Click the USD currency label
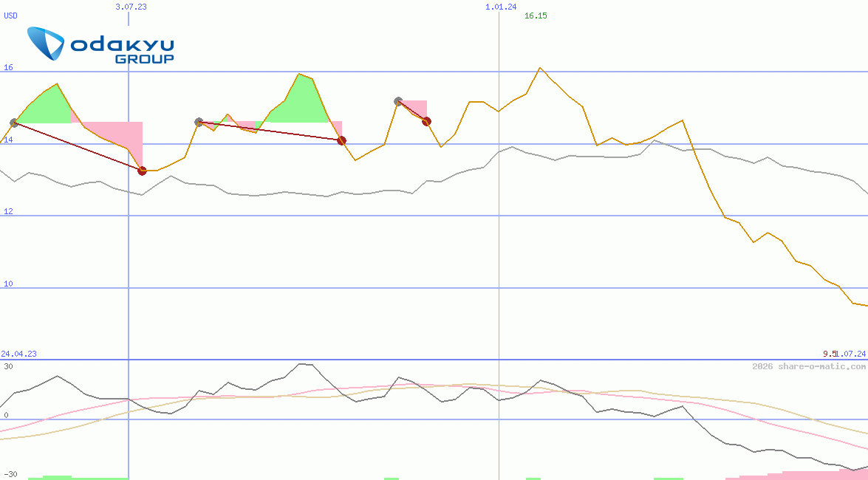Screen dimensions: 868x480 pos(11,16)
